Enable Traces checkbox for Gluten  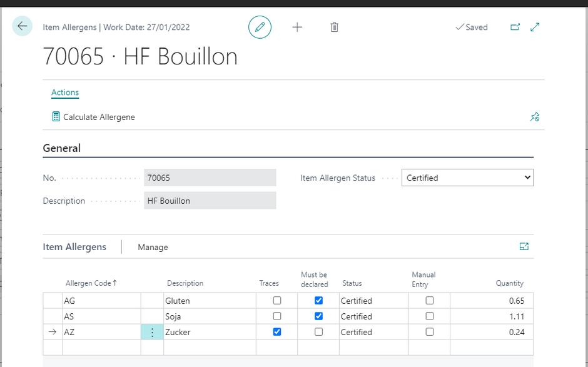277,301
